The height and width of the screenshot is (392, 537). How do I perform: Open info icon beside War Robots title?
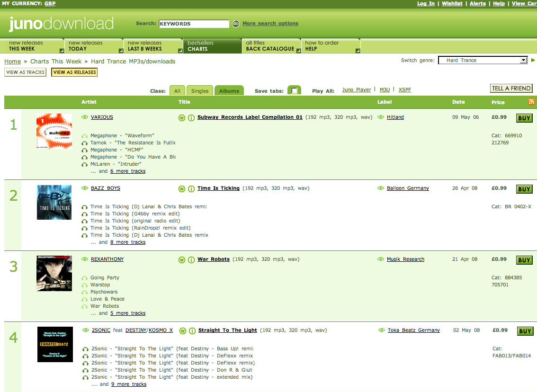pos(191,260)
